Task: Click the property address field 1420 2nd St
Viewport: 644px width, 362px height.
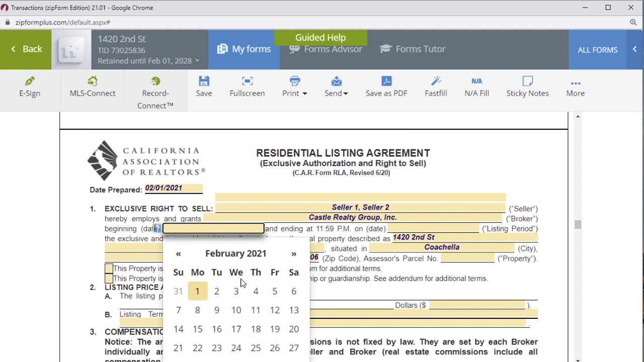Action: click(465, 237)
